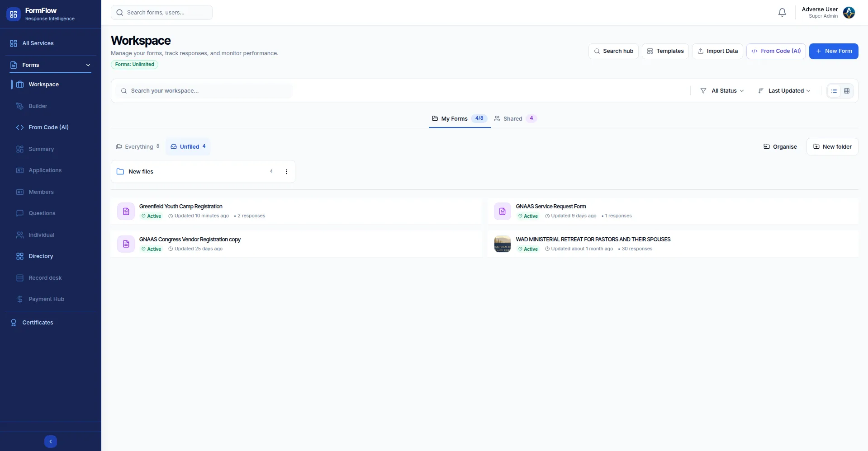
Task: Click Import Data button
Action: pos(717,51)
